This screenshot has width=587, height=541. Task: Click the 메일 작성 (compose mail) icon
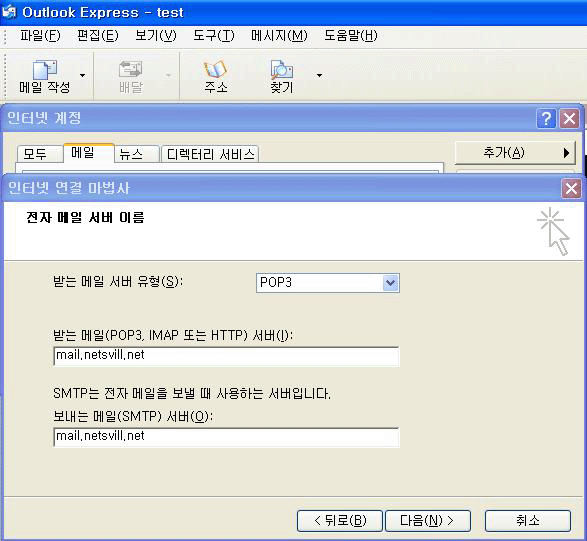[45, 70]
